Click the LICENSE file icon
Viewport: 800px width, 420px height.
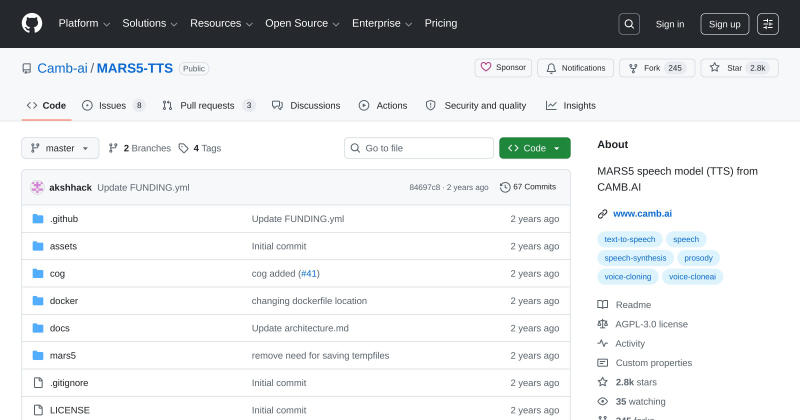pos(38,410)
